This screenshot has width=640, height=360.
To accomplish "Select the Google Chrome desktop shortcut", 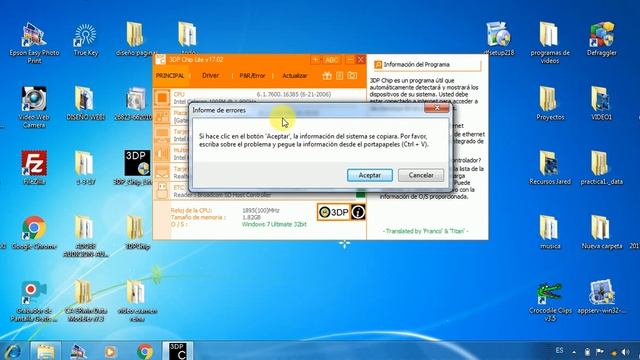I will tap(34, 233).
